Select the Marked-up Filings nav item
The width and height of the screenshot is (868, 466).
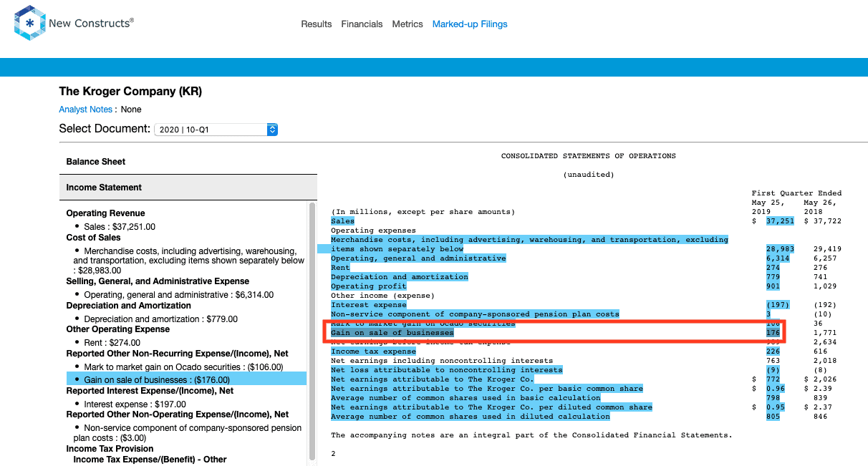pyautogui.click(x=470, y=24)
